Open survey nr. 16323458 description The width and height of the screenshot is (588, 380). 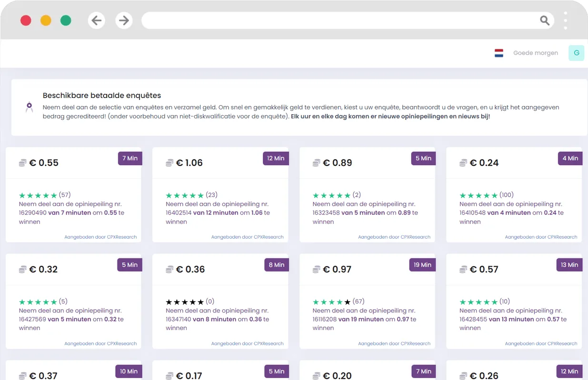click(x=365, y=213)
